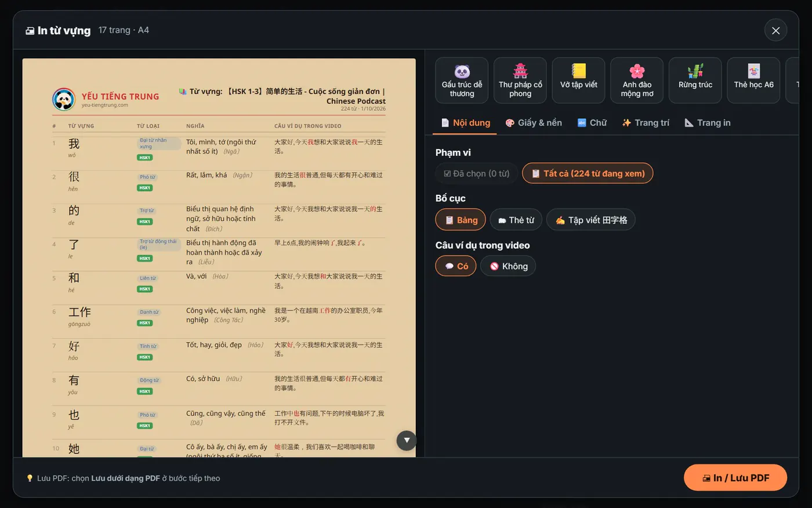Viewport: 812px width, 508px height.
Task: Click the '17 trang · A4' page count
Action: point(124,30)
